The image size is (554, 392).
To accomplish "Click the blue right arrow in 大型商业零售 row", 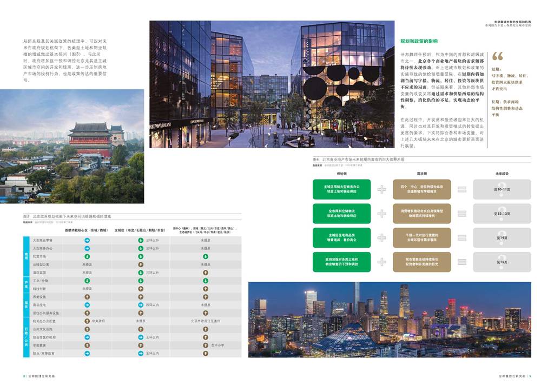I will (87, 240).
